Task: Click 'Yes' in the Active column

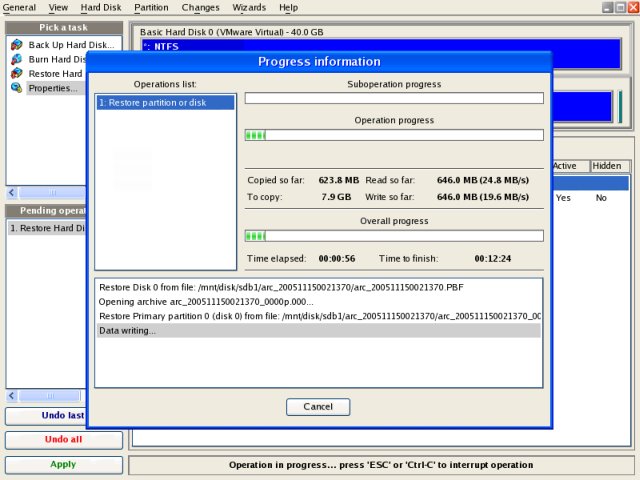Action: [563, 198]
